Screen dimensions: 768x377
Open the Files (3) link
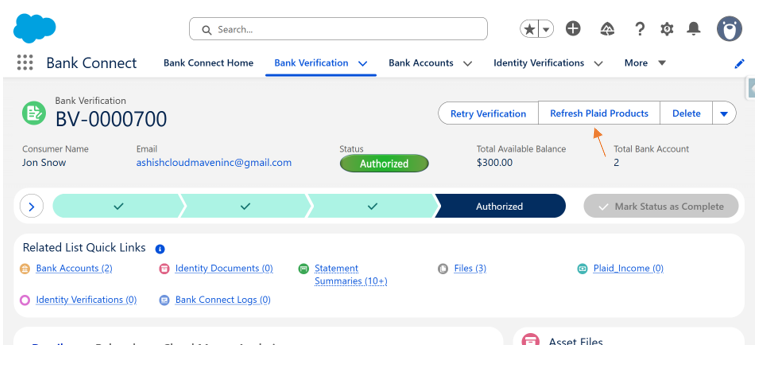470,269
